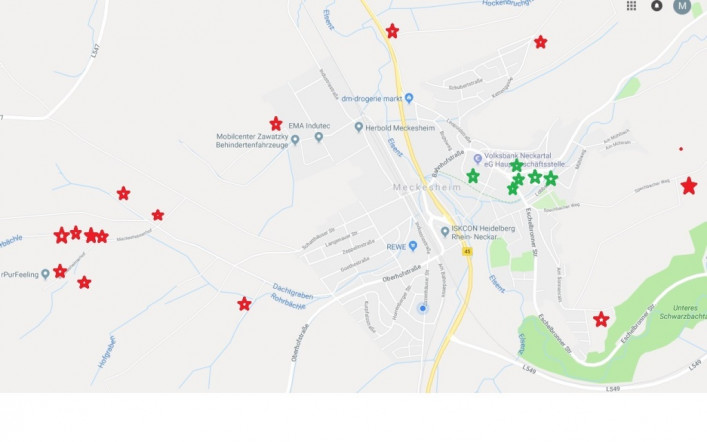Click the green star below Bahnhofstraße

473,176
